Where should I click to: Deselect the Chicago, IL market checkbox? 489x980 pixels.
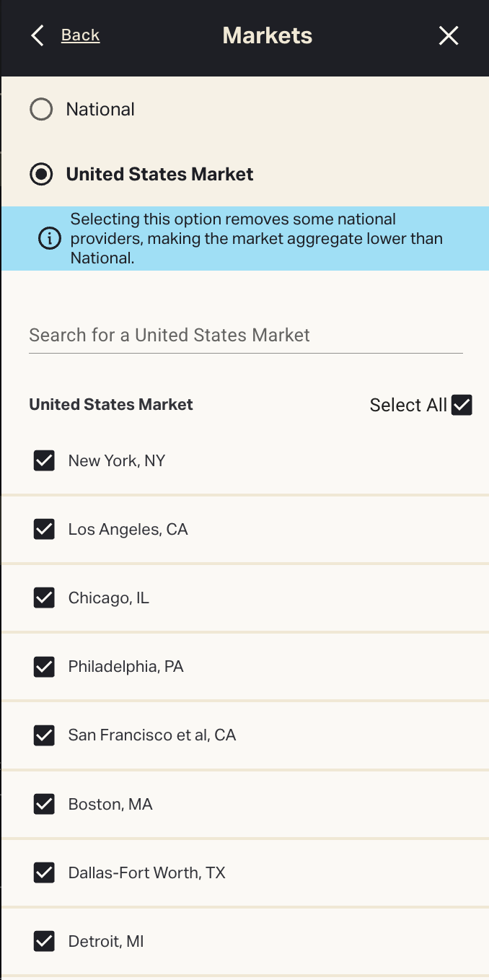tap(45, 598)
